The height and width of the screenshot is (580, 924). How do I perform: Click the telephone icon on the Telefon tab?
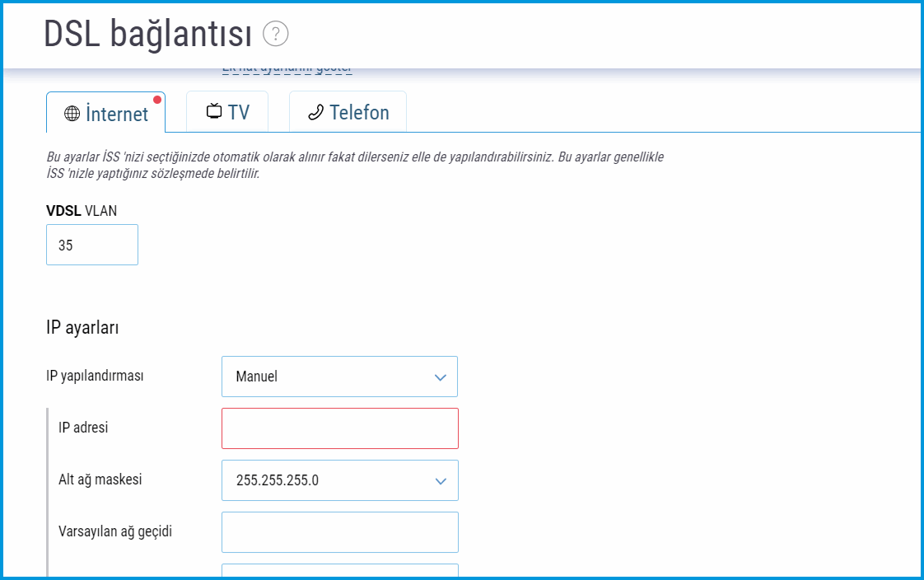click(315, 111)
